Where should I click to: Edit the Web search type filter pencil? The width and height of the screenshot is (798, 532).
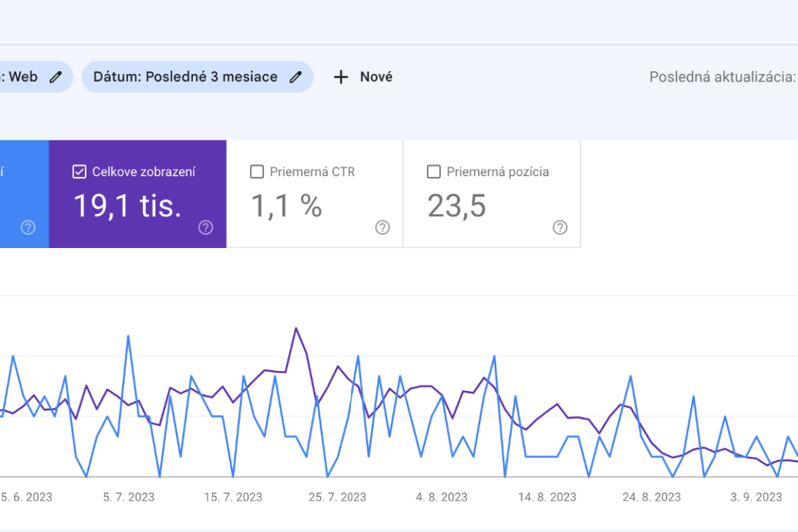tap(57, 77)
